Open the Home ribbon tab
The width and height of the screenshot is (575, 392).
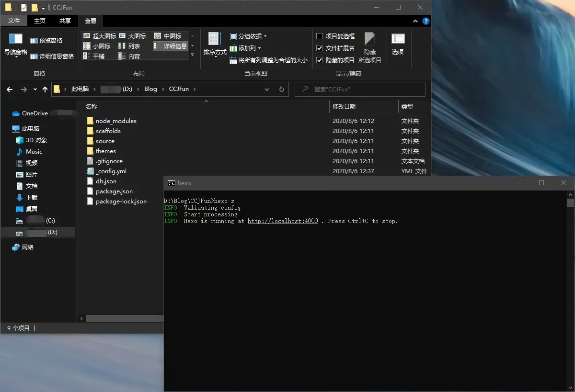[x=40, y=21]
